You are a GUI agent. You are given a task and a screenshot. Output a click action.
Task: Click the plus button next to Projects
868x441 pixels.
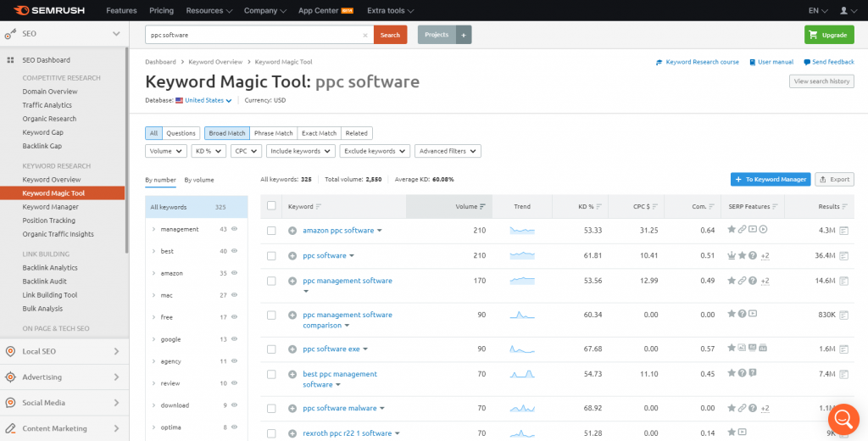(x=463, y=35)
